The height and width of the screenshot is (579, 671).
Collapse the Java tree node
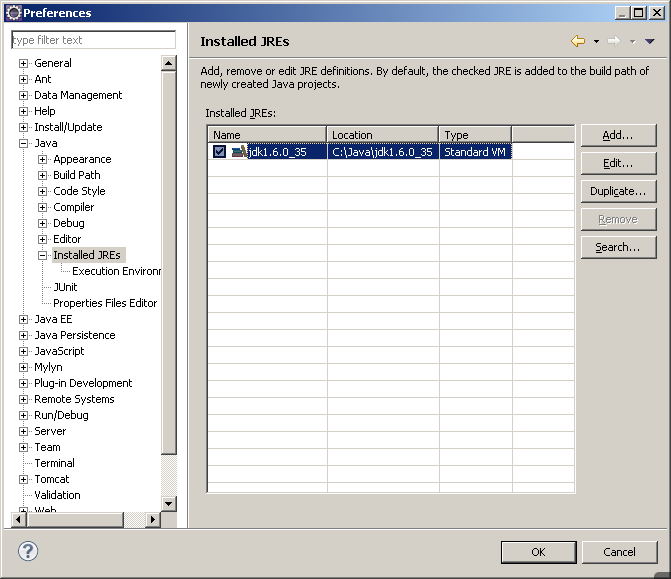24,143
